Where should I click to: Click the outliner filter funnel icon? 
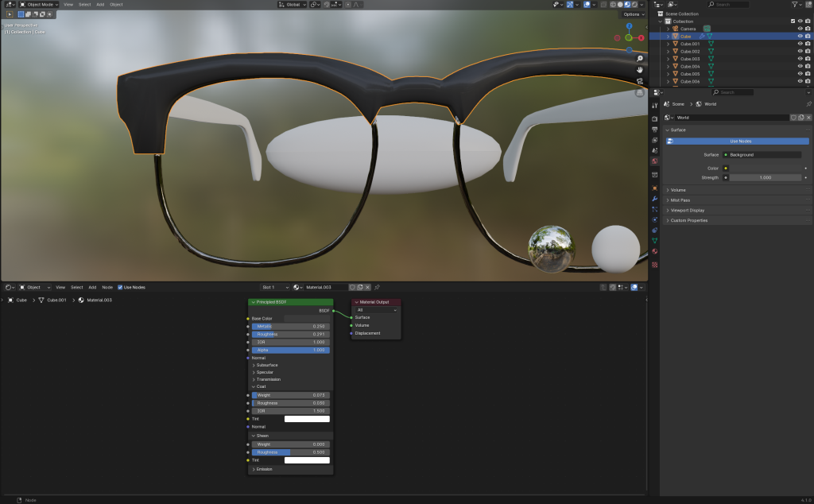(x=794, y=5)
